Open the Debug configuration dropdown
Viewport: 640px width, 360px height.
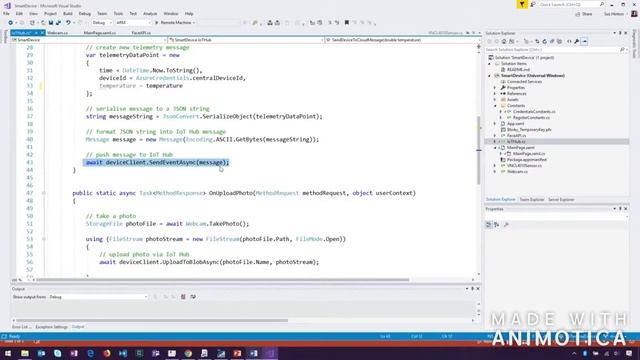pyautogui.click(x=102, y=23)
